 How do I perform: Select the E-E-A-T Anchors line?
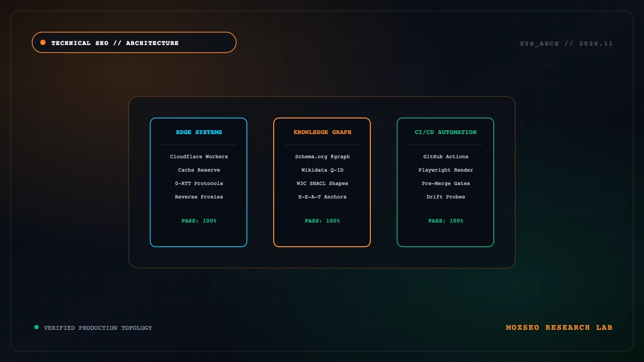pos(323,197)
